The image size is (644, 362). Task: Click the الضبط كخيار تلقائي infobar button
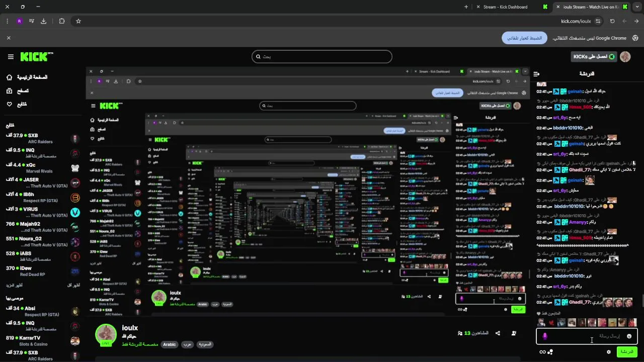click(524, 38)
